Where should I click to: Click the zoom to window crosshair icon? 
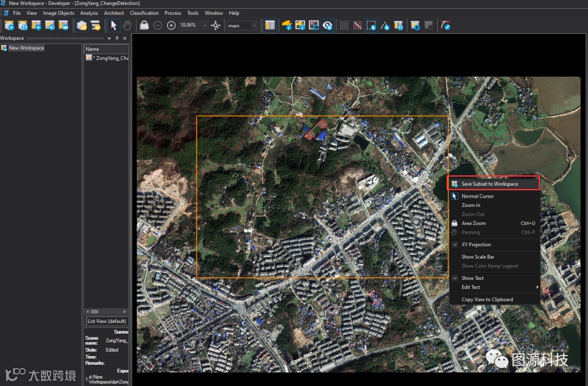point(216,26)
